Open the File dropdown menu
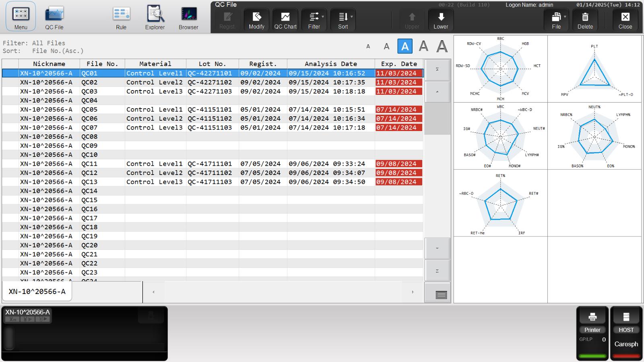 click(x=556, y=20)
